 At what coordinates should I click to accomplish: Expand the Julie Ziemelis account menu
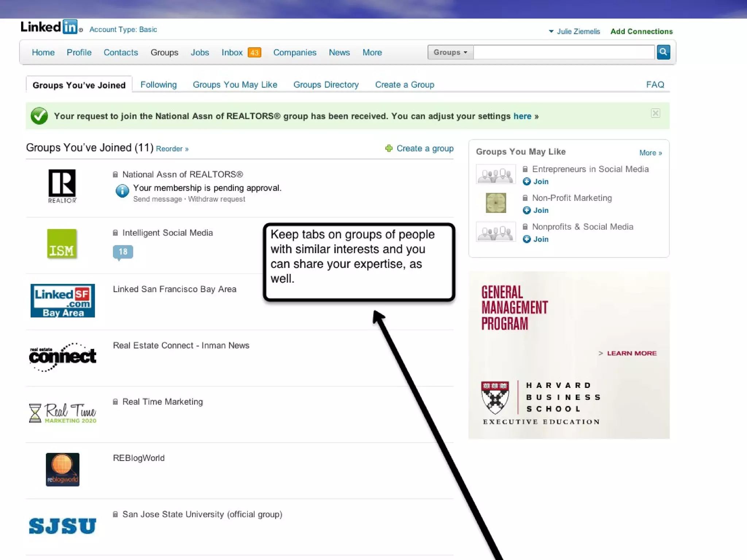pyautogui.click(x=574, y=31)
